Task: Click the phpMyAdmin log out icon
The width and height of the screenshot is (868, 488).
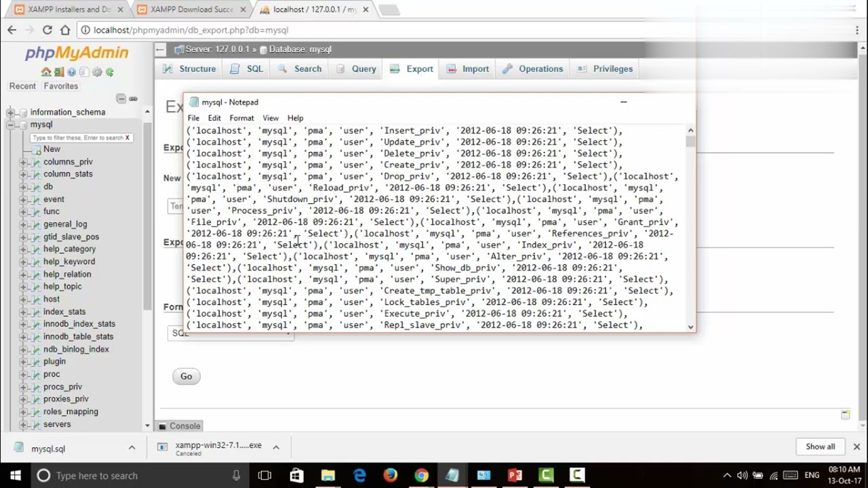Action: coord(59,72)
